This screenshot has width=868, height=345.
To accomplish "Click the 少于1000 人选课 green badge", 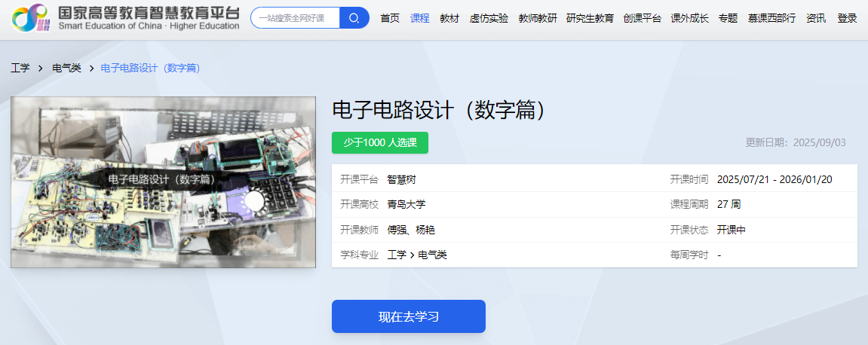I will pos(380,142).
